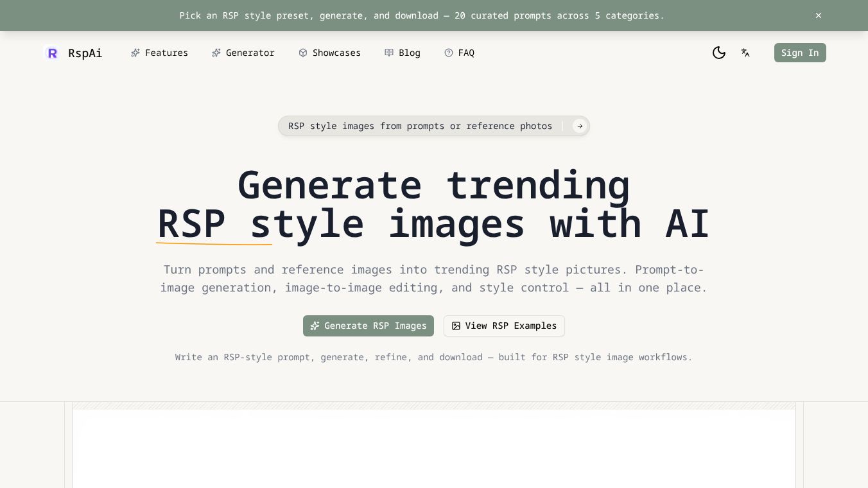868x488 pixels.
Task: Click the book icon beside Blog
Action: [x=389, y=53]
